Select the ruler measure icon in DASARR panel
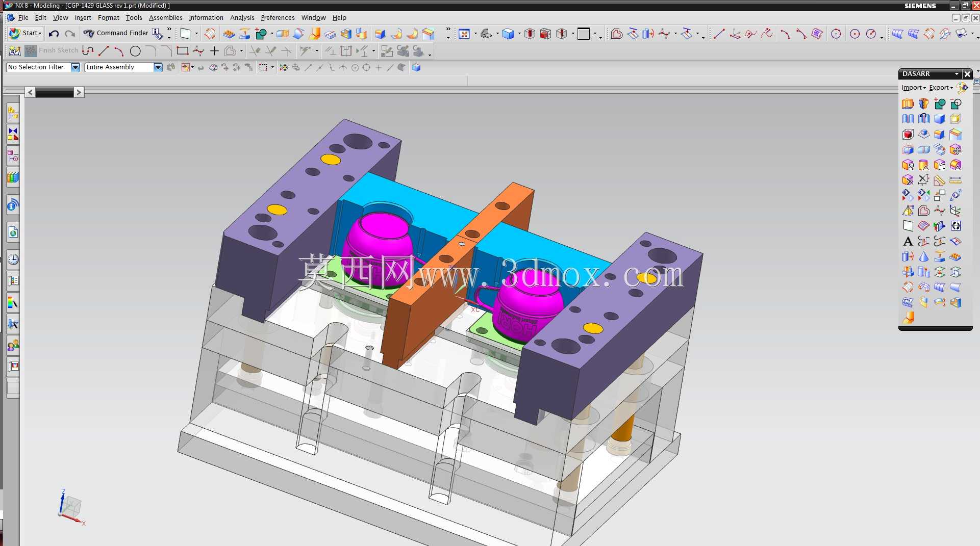 [x=956, y=180]
